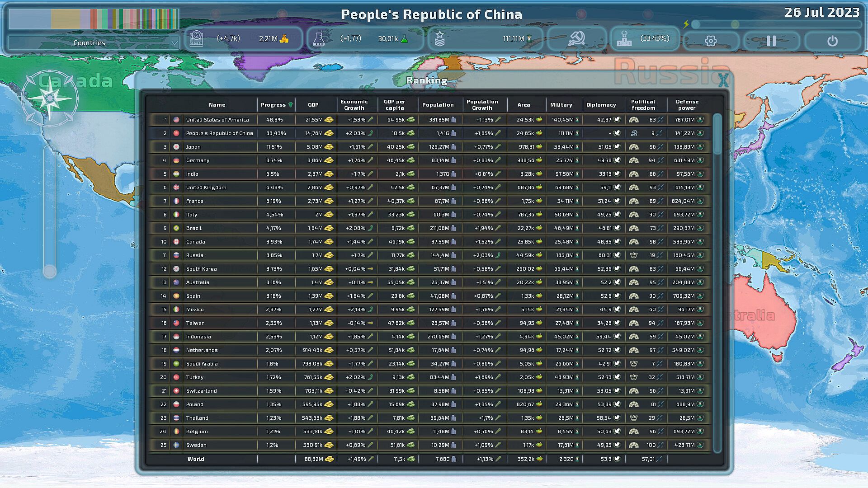This screenshot has height=488, width=868.
Task: Sort ranking by GDP per capita
Action: tap(395, 105)
